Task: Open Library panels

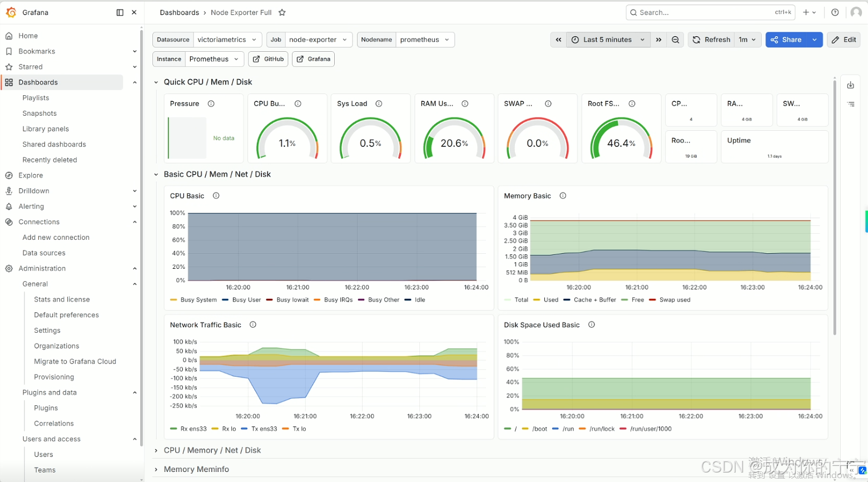Action: click(46, 129)
